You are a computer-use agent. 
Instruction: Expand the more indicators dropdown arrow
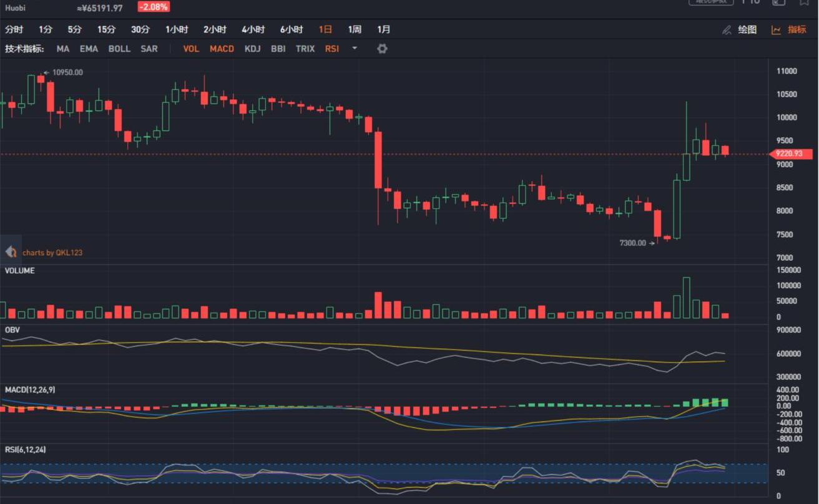[x=355, y=49]
